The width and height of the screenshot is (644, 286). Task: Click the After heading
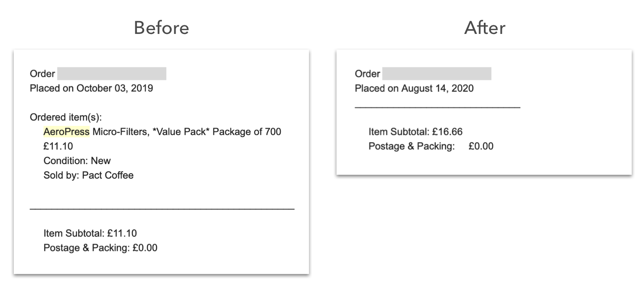(485, 28)
